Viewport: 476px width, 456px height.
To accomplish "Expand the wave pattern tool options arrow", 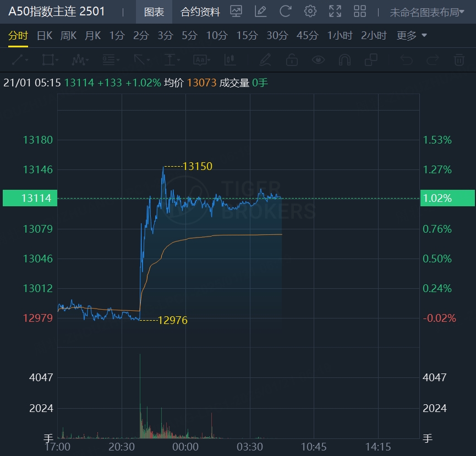I will click(x=87, y=60).
